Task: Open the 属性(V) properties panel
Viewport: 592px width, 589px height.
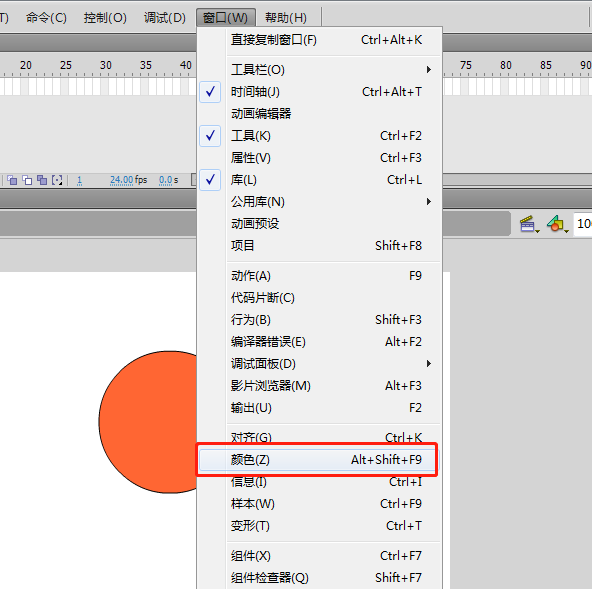Action: (x=319, y=158)
